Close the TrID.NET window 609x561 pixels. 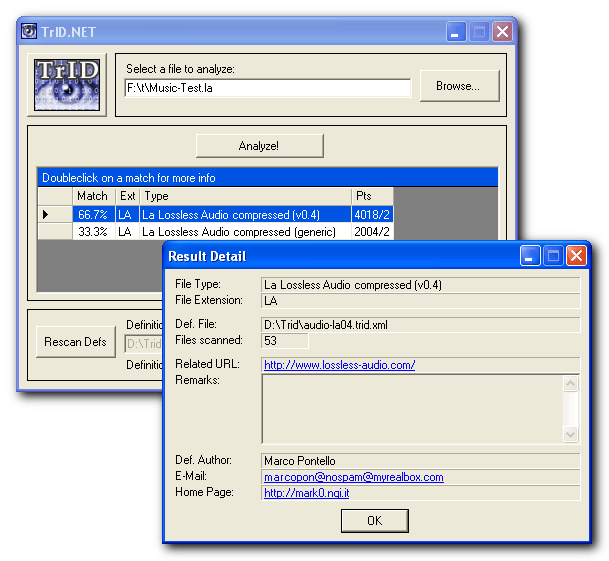[503, 31]
